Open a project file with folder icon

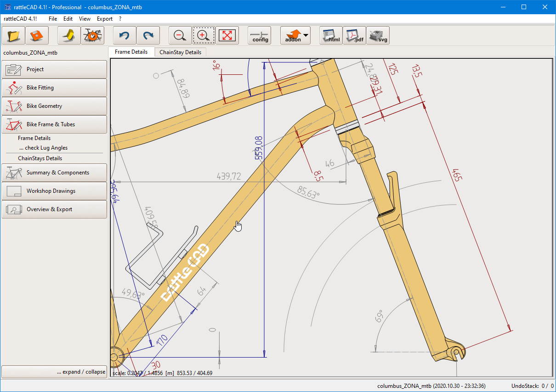click(13, 35)
